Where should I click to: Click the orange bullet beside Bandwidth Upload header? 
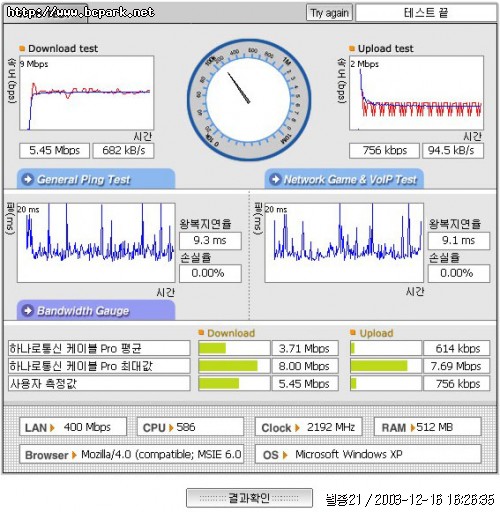tap(353, 332)
